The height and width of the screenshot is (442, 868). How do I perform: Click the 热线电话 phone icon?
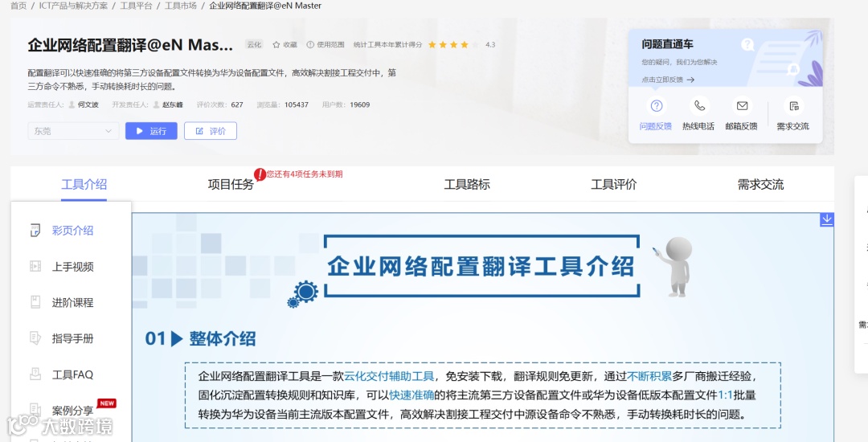click(700, 105)
